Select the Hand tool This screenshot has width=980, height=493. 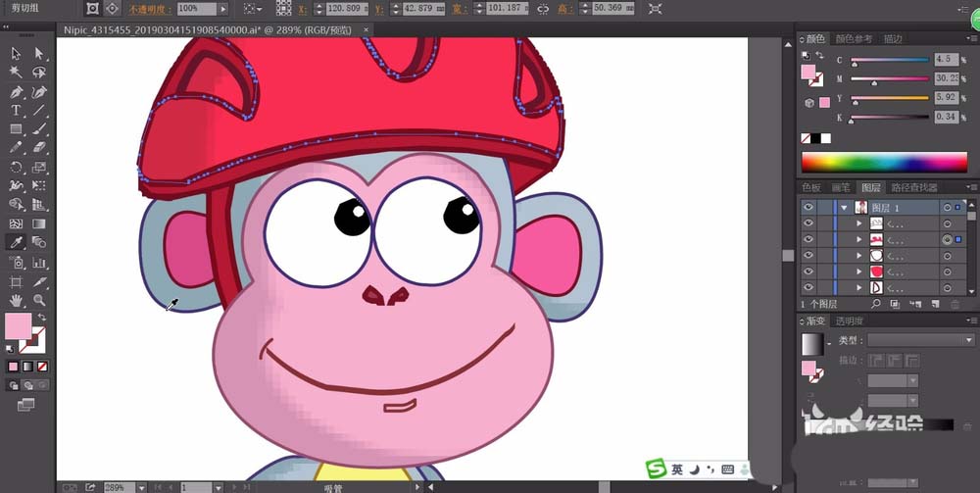point(17,301)
